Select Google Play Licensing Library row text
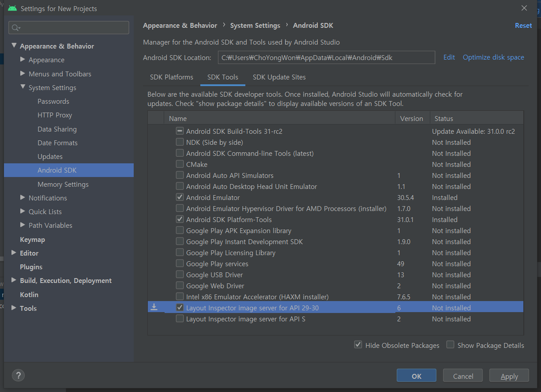This screenshot has width=541, height=392. pos(231,253)
